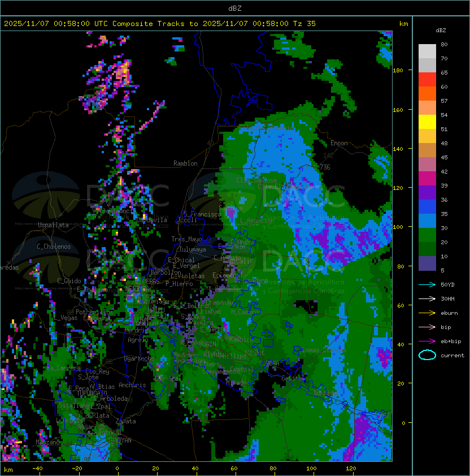Screen dimensions: 470x476
Task: Click the 'Tulumaya' place label
Action: coord(193,249)
